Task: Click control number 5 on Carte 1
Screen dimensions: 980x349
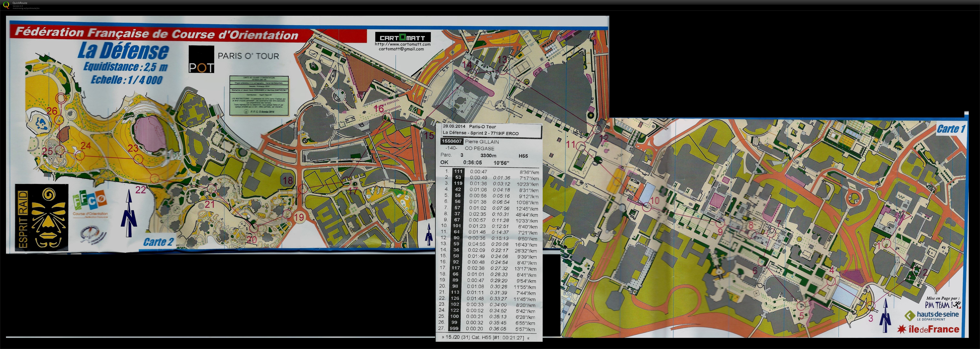Action: [802, 316]
